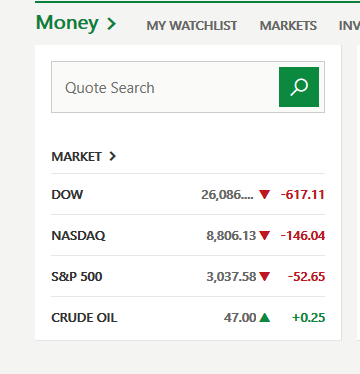Open the MY WATCHLIST tab
The width and height of the screenshot is (360, 374).
click(192, 26)
